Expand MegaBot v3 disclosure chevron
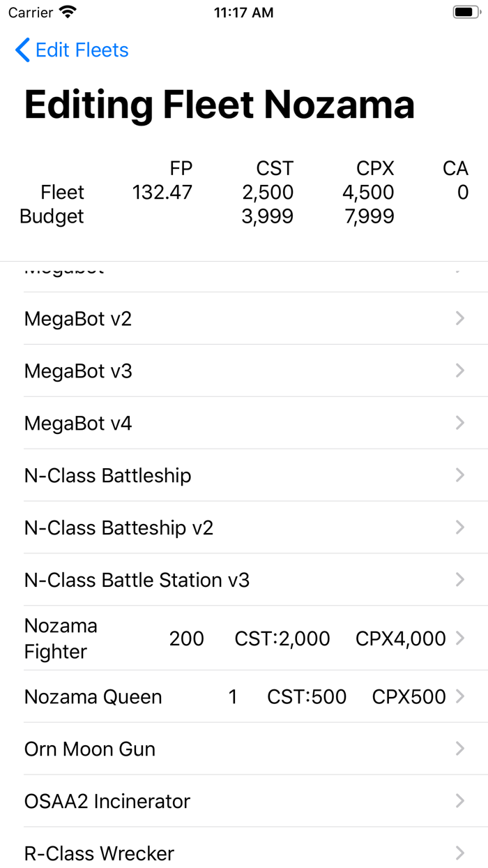 pos(459,371)
